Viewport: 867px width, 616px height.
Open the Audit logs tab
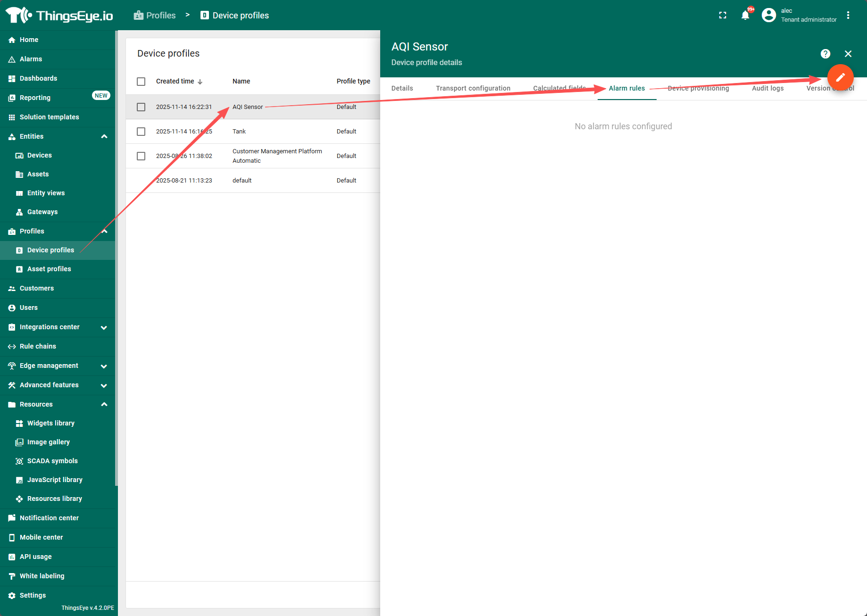coord(767,88)
